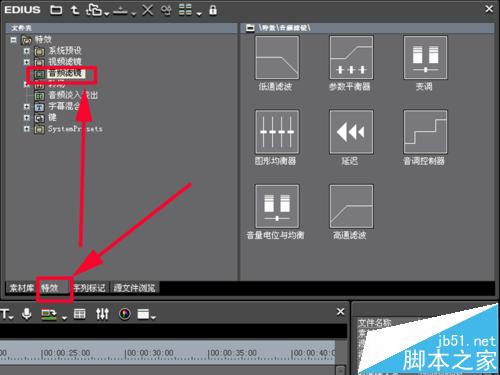Open the audio mixer sliders icon
The image size is (500, 375).
pos(102,314)
